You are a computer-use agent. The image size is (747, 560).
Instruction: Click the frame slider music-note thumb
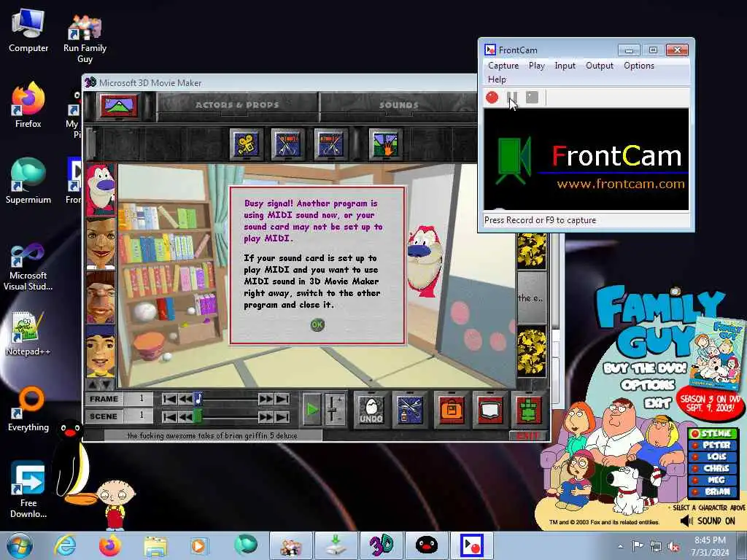pos(198,399)
